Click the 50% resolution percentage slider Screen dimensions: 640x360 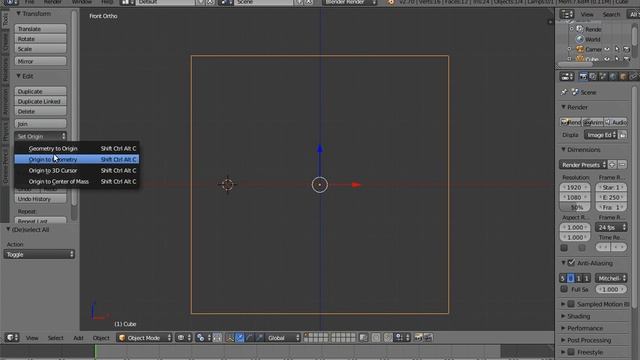click(x=575, y=207)
